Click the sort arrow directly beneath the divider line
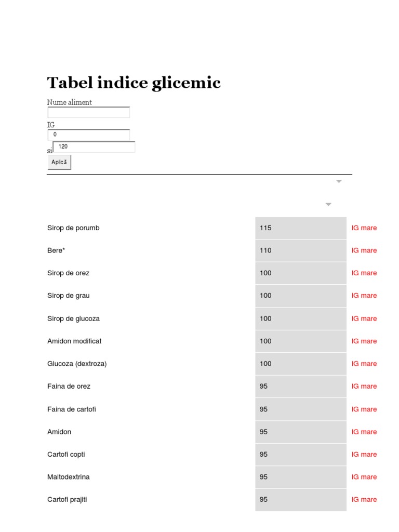The image size is (399, 532). coord(339,181)
